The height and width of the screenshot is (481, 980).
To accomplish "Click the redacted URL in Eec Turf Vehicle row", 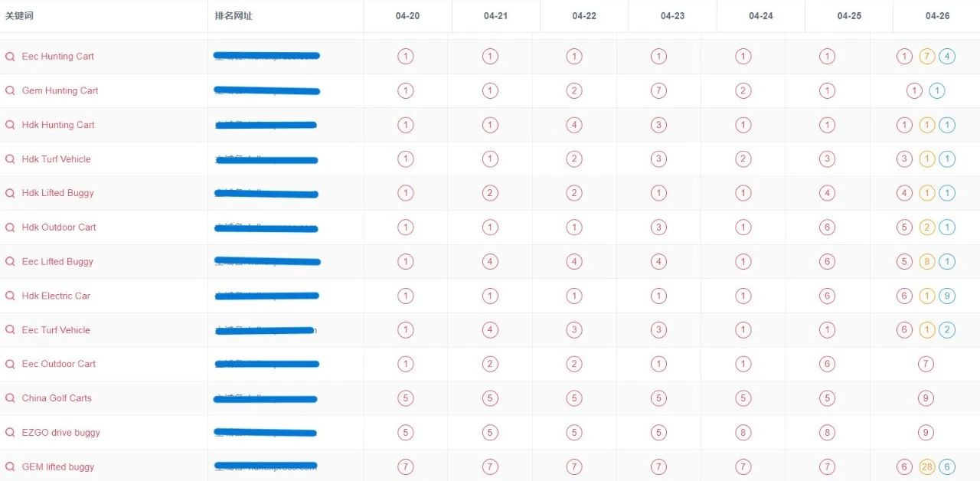I will [x=266, y=330].
